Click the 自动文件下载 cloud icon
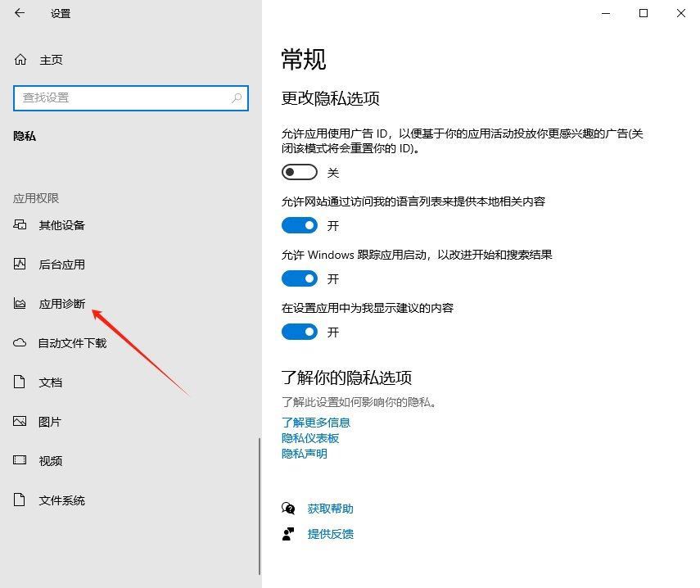 click(20, 342)
